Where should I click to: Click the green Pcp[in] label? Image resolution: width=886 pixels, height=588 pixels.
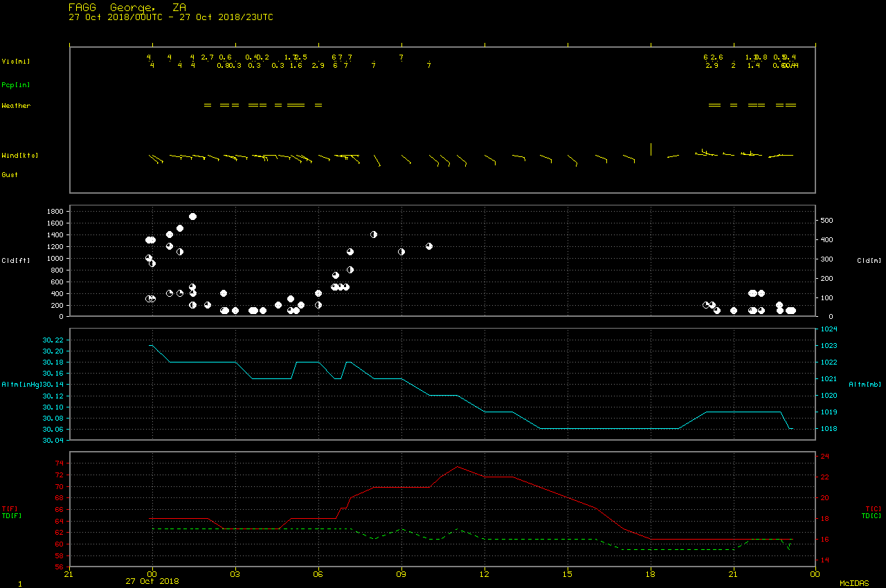pos(16,85)
